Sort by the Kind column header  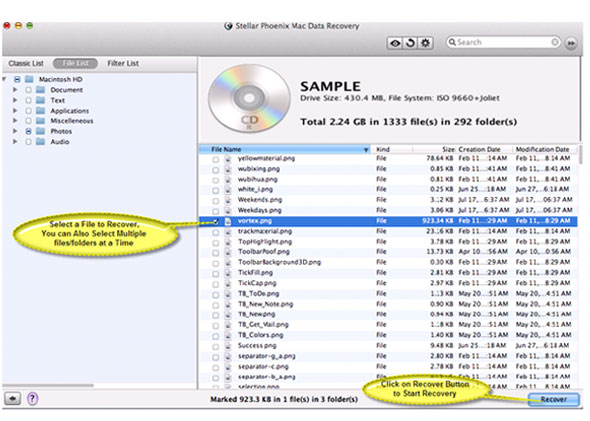(x=391, y=149)
